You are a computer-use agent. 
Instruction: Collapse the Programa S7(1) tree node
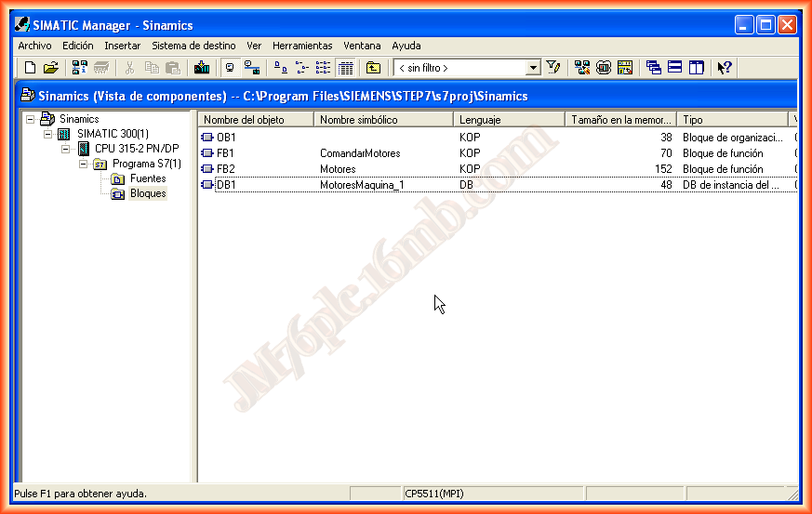[x=84, y=164]
